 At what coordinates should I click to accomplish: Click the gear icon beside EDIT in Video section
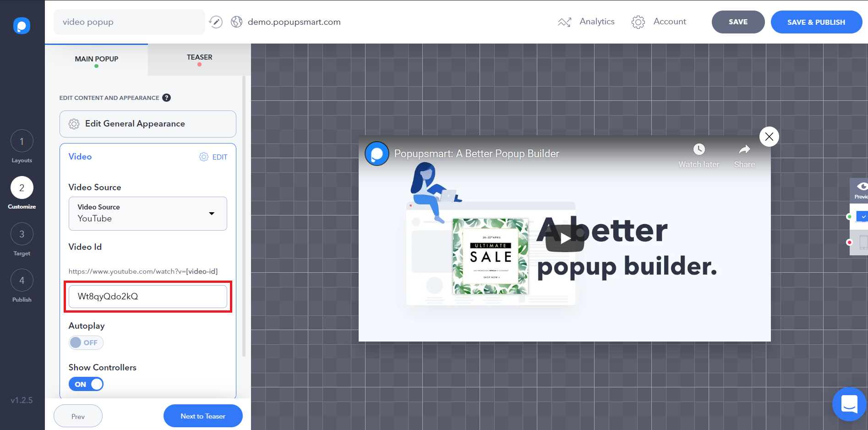[204, 157]
